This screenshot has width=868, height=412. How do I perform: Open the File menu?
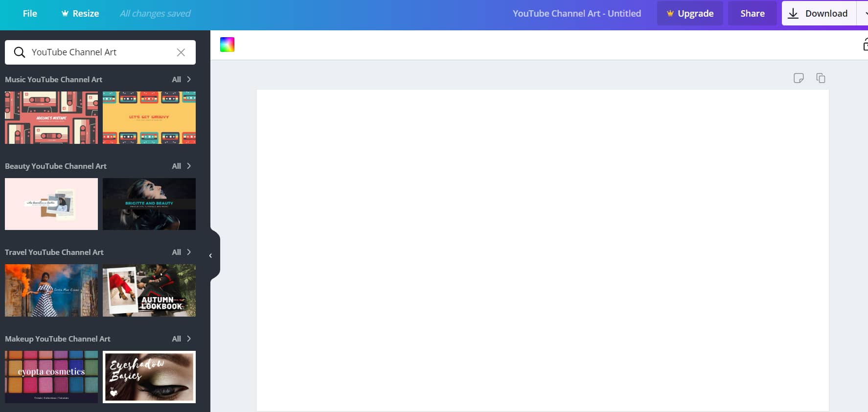click(x=30, y=13)
